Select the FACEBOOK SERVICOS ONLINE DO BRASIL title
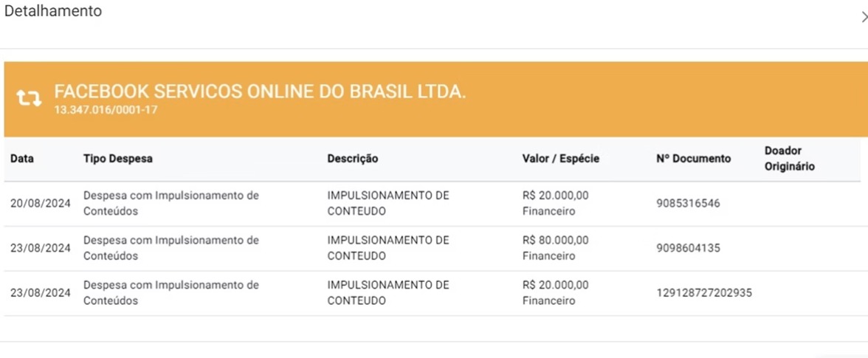This screenshot has height=358, width=868. pyautogui.click(x=260, y=92)
